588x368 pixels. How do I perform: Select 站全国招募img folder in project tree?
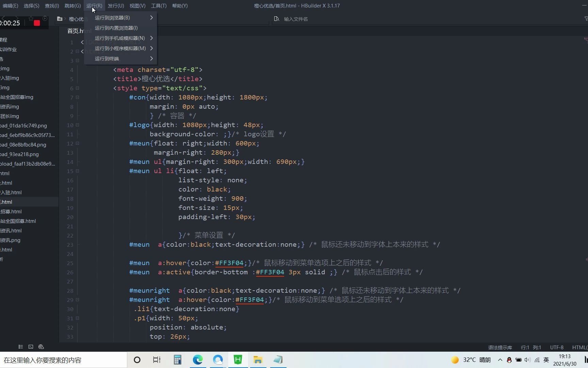(x=17, y=97)
